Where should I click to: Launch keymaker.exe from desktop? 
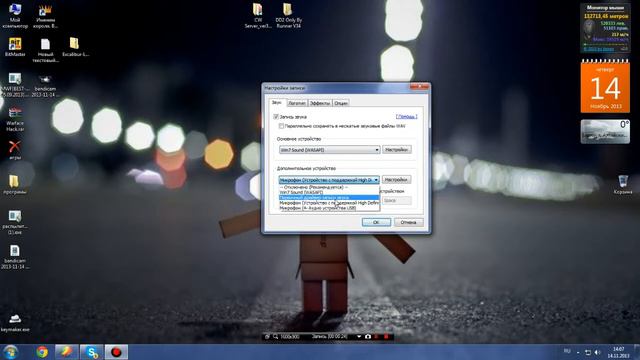tap(15, 322)
